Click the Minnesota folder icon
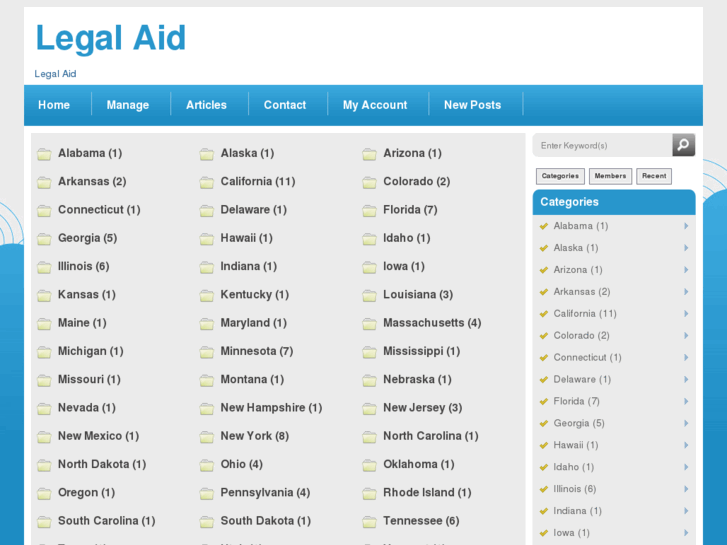This screenshot has width=727, height=545. click(x=207, y=352)
